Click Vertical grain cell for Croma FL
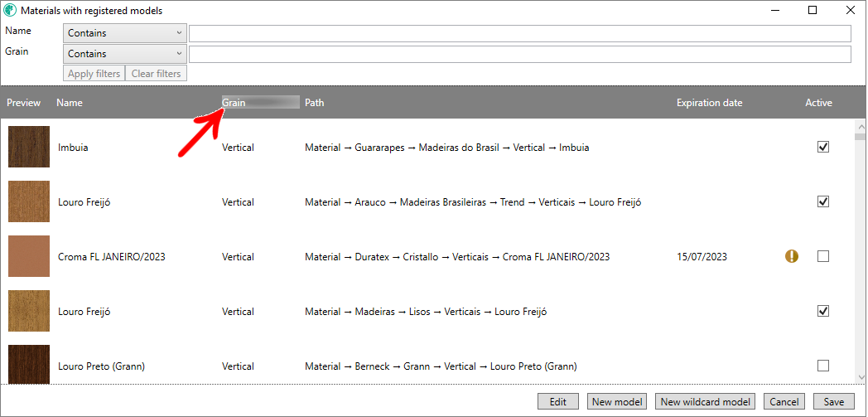Viewport: 868px width, 417px height. tap(238, 257)
